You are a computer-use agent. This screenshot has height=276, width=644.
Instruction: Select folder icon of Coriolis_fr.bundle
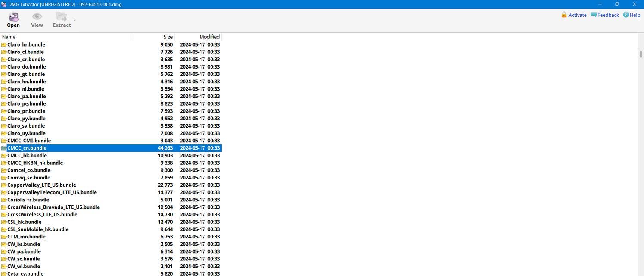4,200
